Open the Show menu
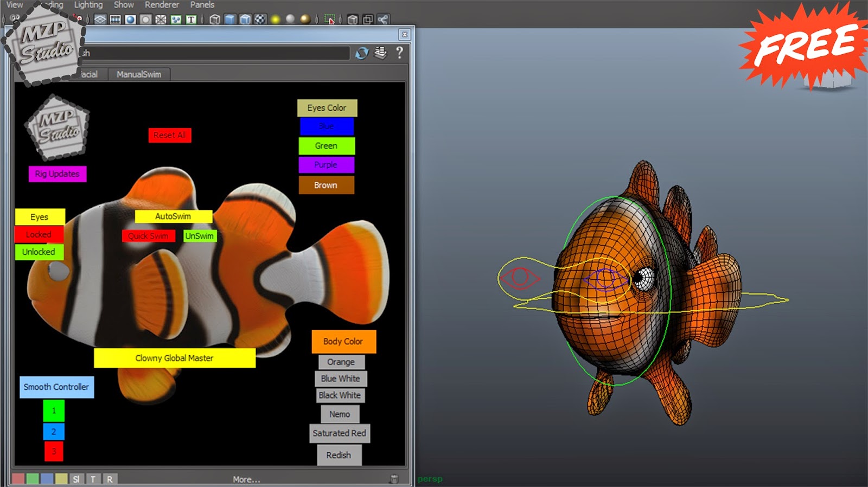The height and width of the screenshot is (487, 868). (124, 5)
